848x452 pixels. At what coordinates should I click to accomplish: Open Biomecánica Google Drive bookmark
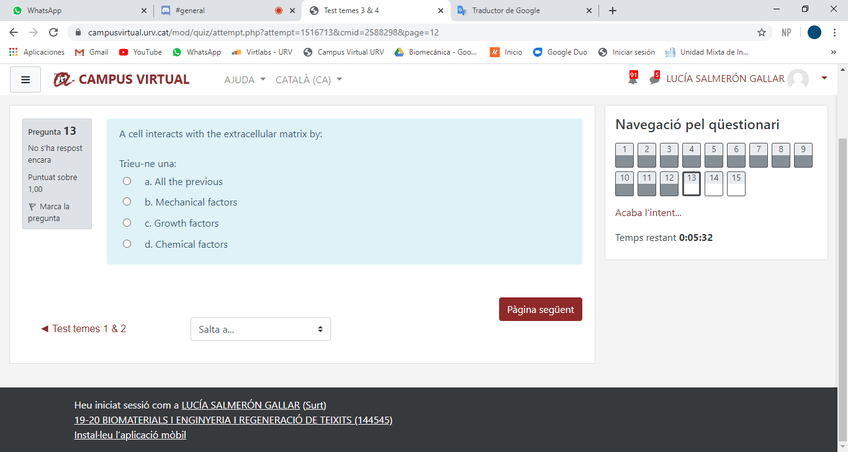click(435, 52)
